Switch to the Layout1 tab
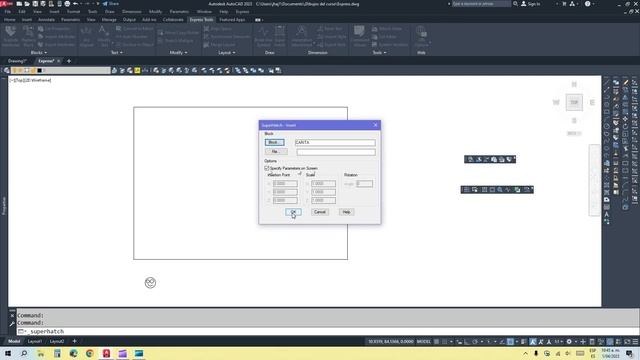This screenshot has height=360, width=640. [35, 341]
